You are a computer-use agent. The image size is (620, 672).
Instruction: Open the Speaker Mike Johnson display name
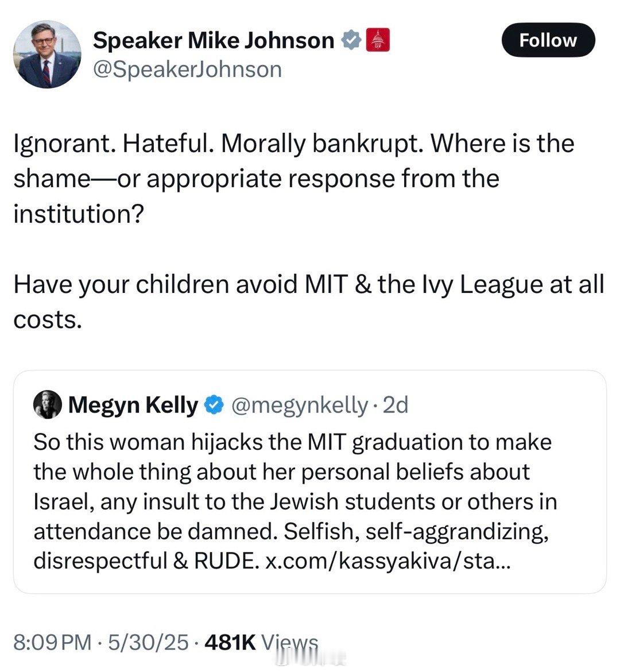click(x=214, y=40)
